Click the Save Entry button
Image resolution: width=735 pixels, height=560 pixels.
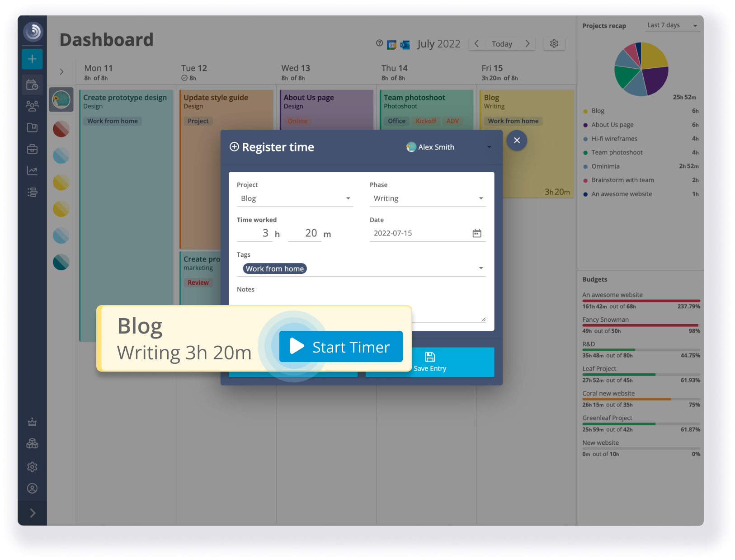pos(430,362)
